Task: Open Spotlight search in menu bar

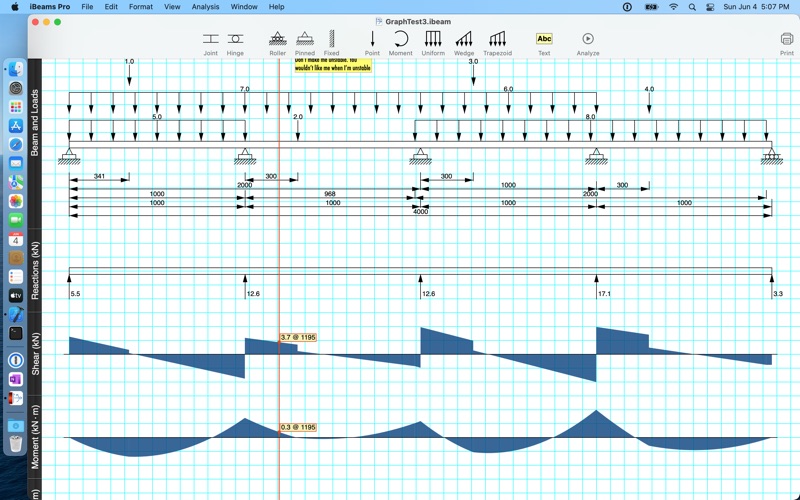Action: tap(692, 7)
